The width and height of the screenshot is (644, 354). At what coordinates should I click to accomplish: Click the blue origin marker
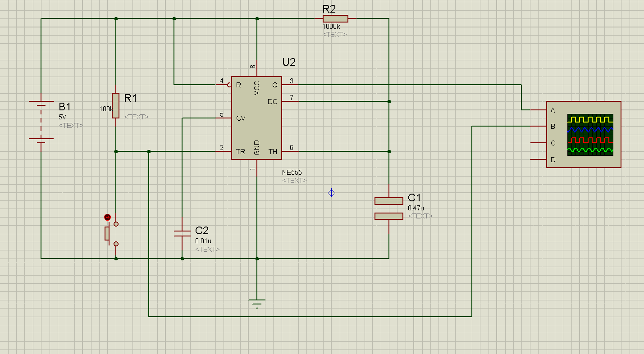[x=331, y=193]
